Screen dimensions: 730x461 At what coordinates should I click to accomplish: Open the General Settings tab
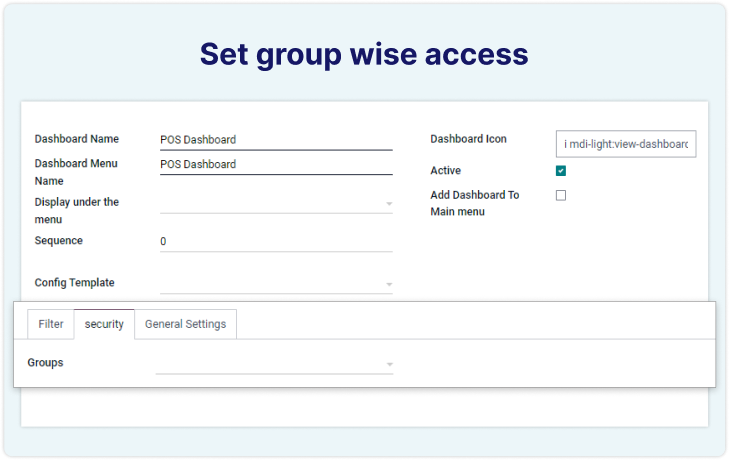tap(185, 324)
